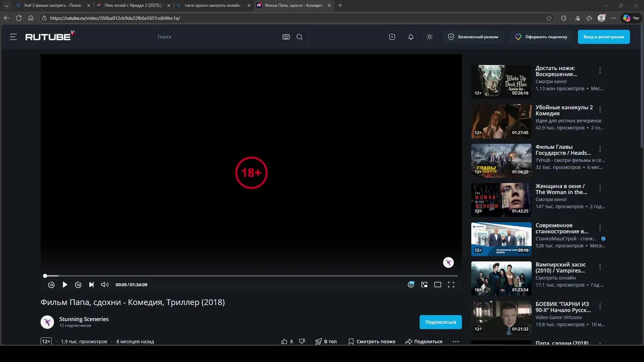Click Вход и регистрация button
Screen dimensions: 644x362
[604, 37]
